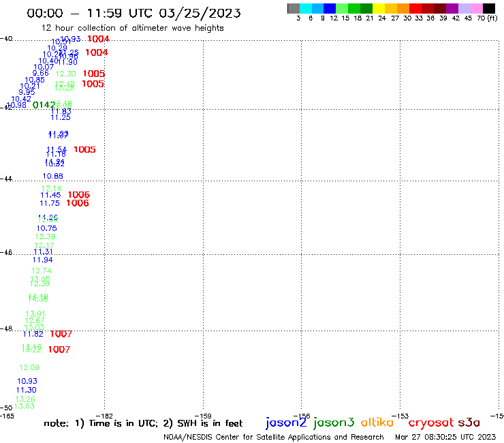The width and height of the screenshot is (504, 443).
Task: Click the red 1007 label beside 11.82
Action: (61, 334)
